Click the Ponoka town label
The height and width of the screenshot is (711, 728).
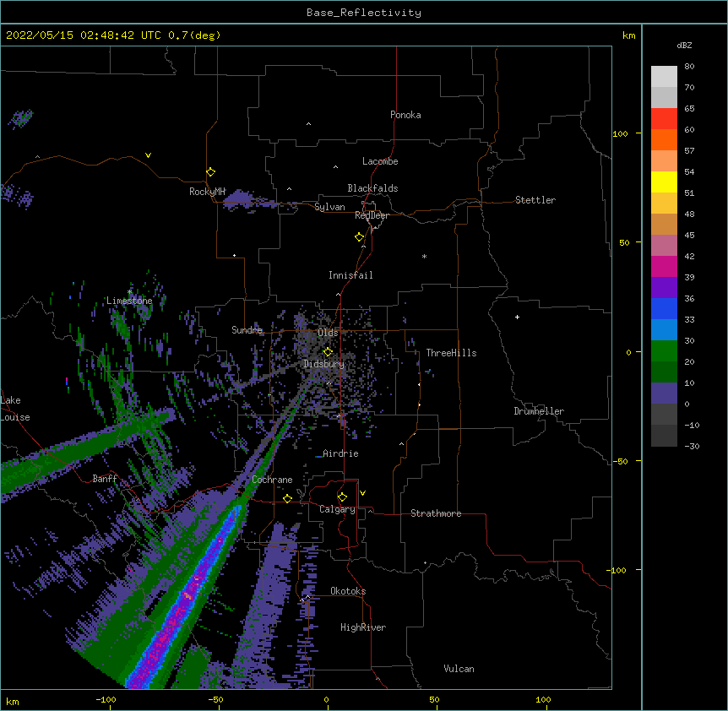click(405, 115)
